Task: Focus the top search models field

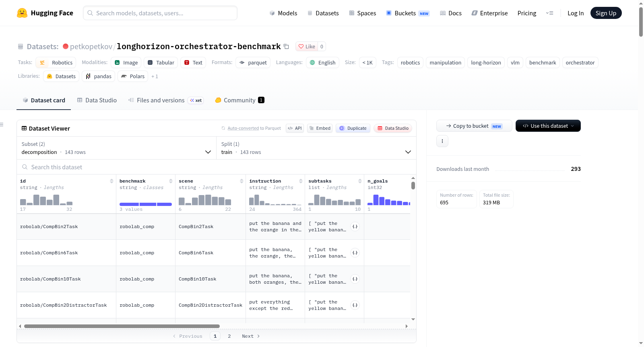Action: [160, 13]
